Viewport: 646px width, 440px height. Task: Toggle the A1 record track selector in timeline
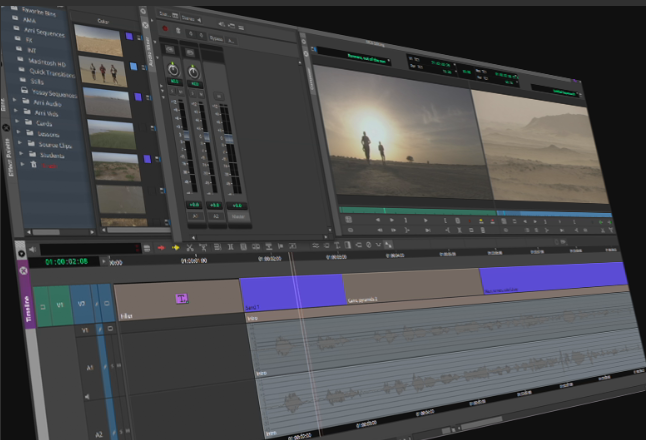[x=90, y=367]
